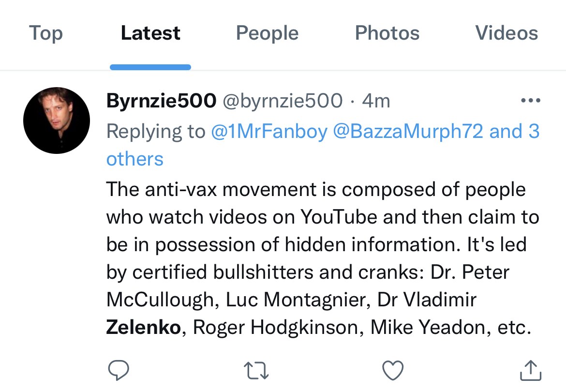The image size is (566, 392).
Task: Open Byrnzie500's profile picture
Action: (57, 121)
